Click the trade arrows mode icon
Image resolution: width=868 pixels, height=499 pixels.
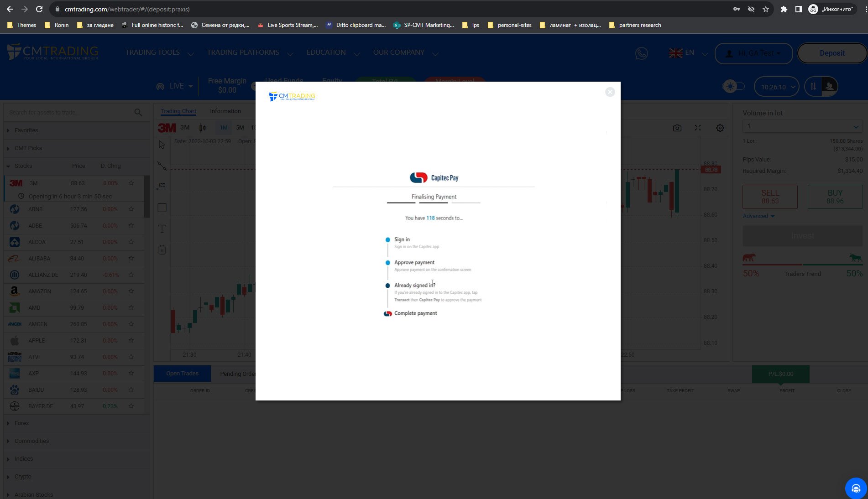813,86
